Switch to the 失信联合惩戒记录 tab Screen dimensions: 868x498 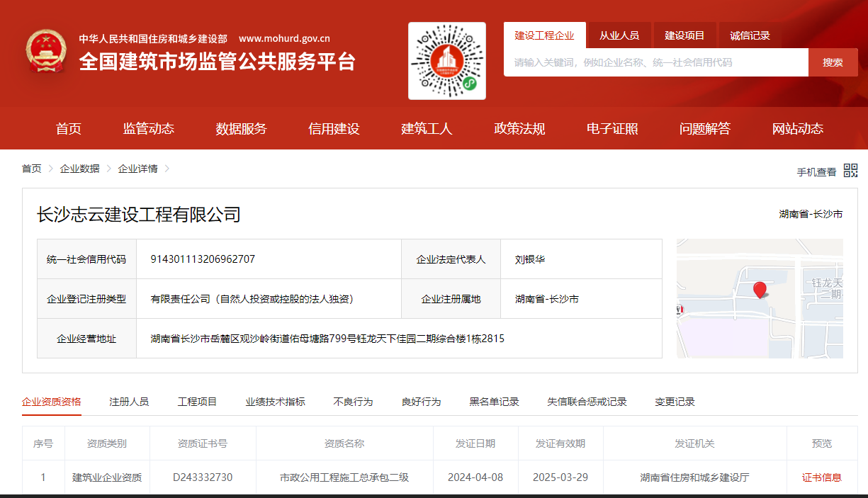pos(587,402)
